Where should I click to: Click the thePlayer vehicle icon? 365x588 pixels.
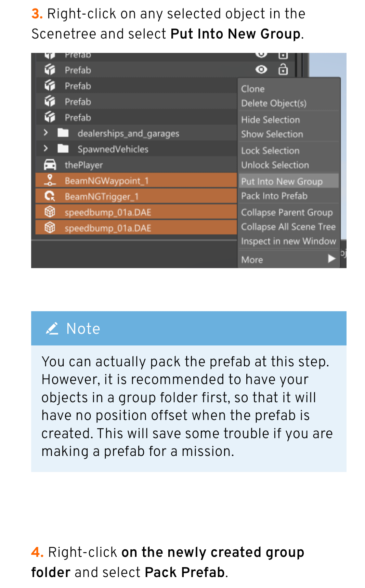point(50,165)
